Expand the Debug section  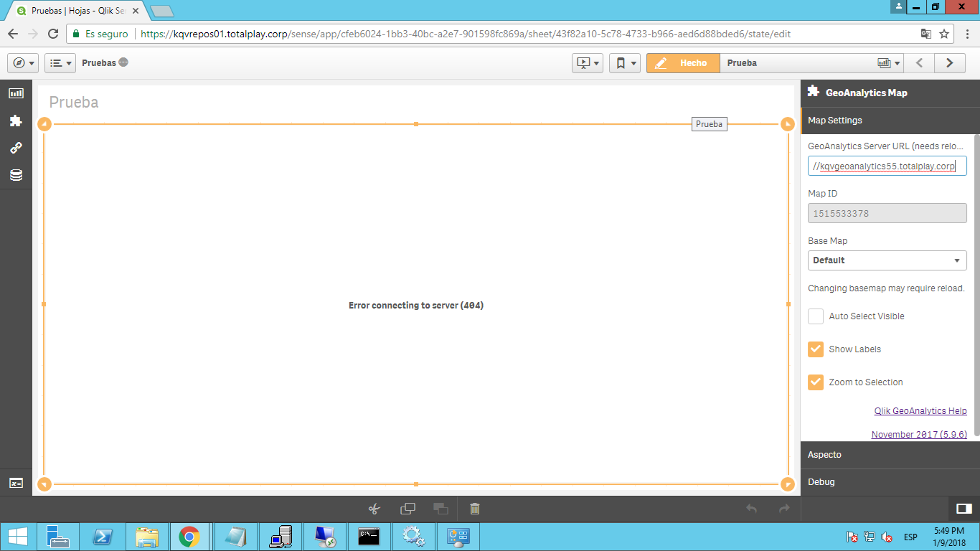(x=890, y=482)
